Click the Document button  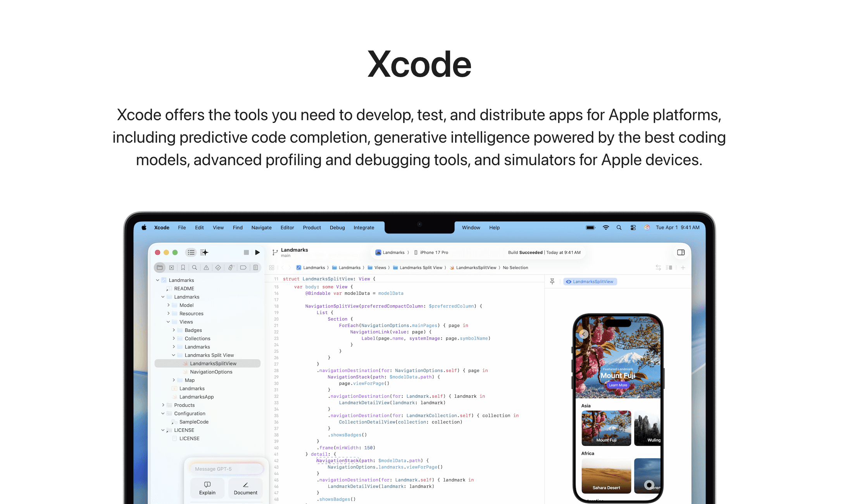point(245,488)
